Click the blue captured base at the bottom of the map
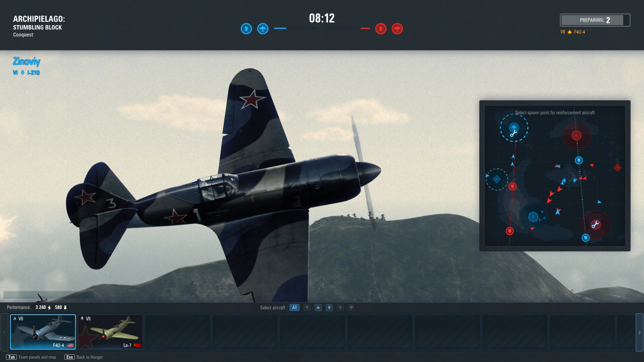Image resolution: width=644 pixels, height=362 pixels. (x=533, y=217)
